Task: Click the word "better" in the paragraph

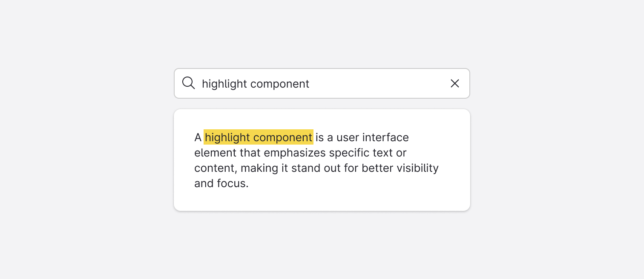Action: (377, 168)
